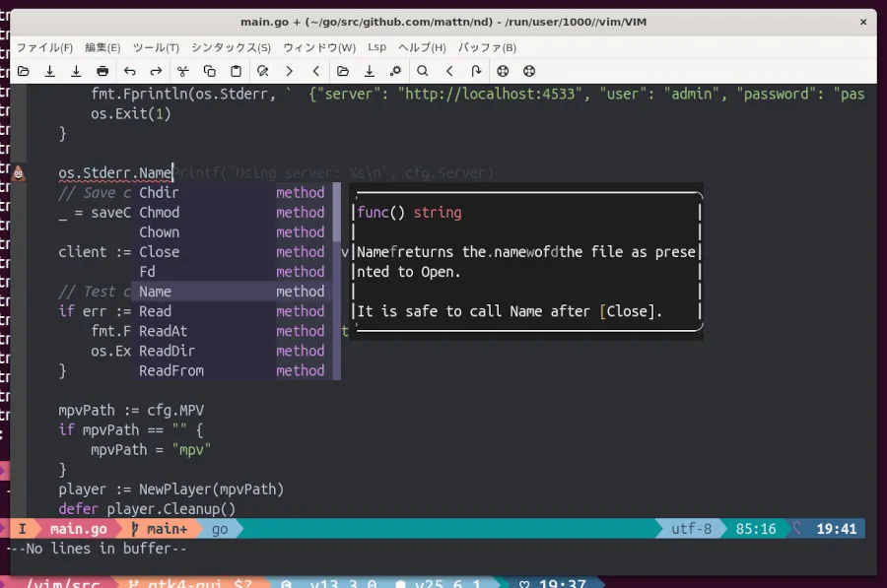Open Find Help via last lifebuoy icon
Screen dimensions: 887x588
[529, 71]
